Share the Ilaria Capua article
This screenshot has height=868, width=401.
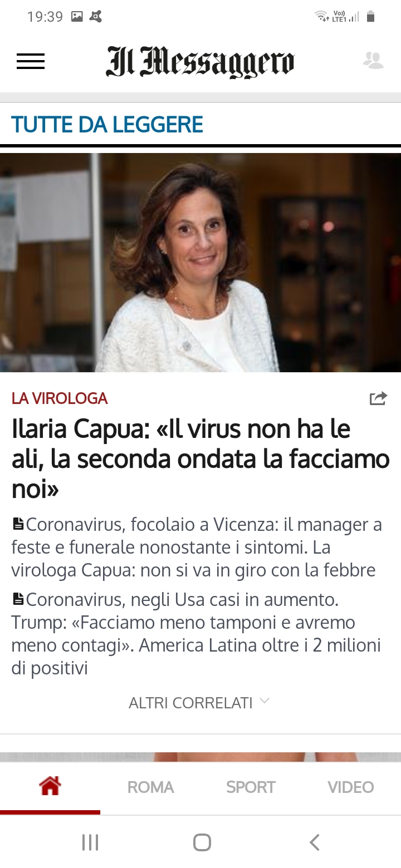378,398
